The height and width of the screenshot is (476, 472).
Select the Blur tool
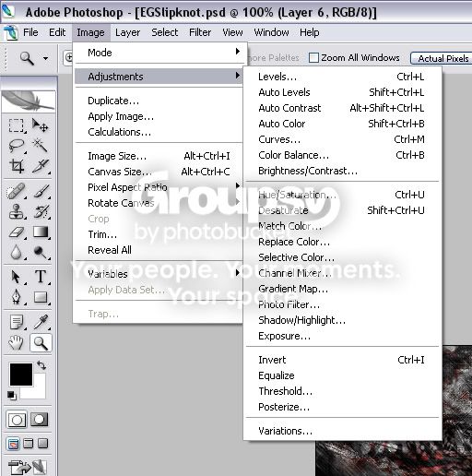pyautogui.click(x=16, y=253)
